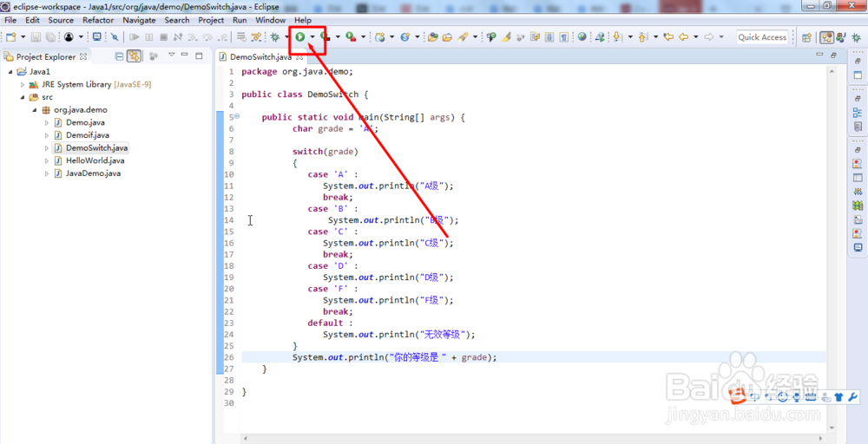This screenshot has width=868, height=444.
Task: Collapse the Java1 project node
Action: click(10, 72)
